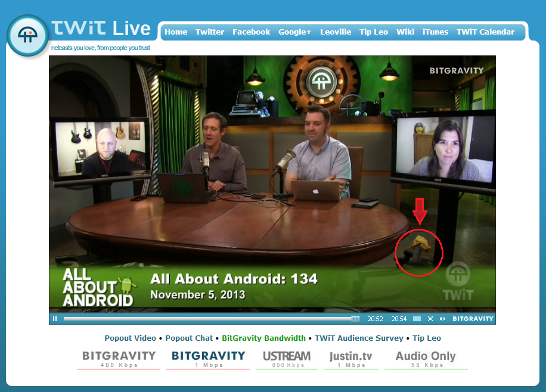The height and width of the screenshot is (392, 546).
Task: Select the BitGravity 1 Mbps stream
Action: point(208,359)
